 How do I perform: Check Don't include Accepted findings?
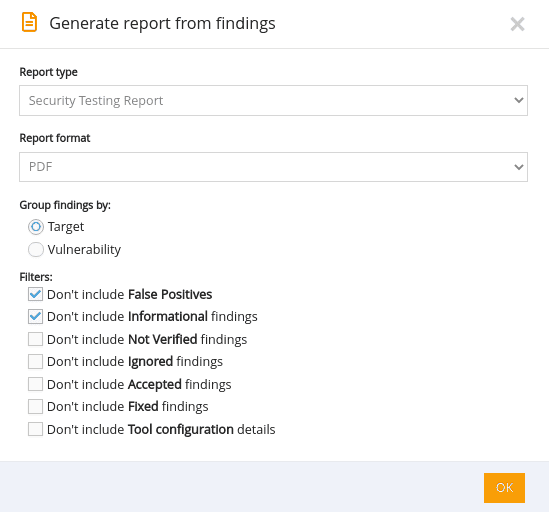(35, 384)
